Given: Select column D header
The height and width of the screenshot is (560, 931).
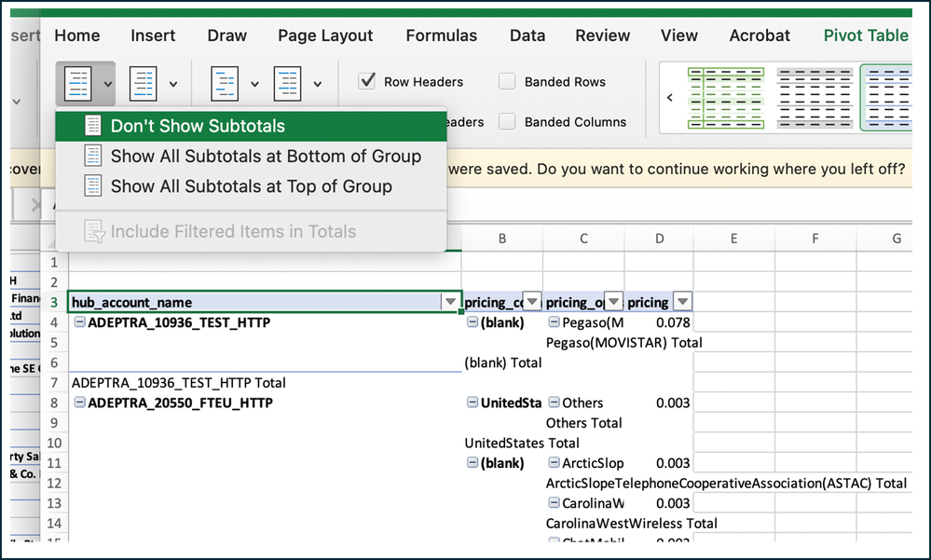Looking at the screenshot, I should click(x=659, y=239).
